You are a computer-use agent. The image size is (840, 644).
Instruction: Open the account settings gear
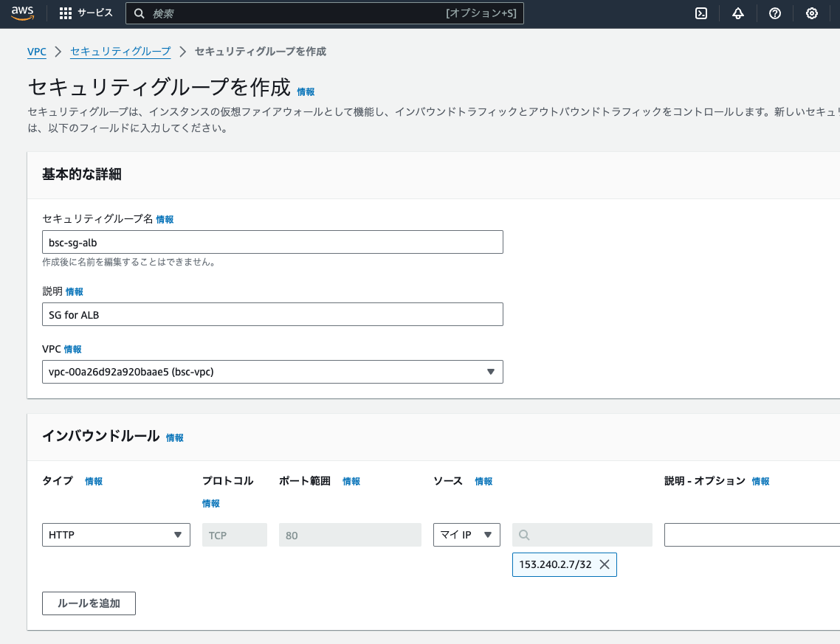pos(811,13)
